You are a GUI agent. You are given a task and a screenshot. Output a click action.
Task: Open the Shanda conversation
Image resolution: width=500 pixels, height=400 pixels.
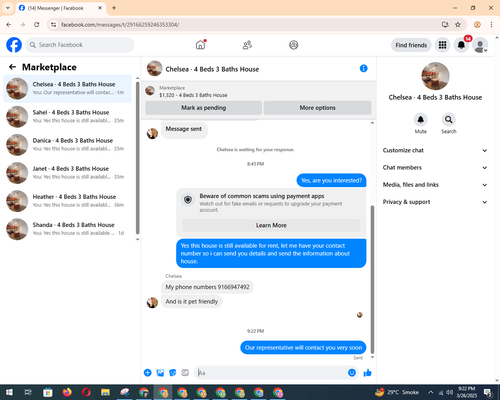click(x=67, y=229)
